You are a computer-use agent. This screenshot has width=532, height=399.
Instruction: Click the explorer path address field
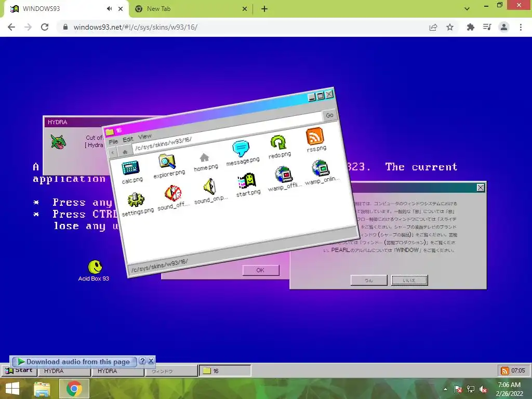coord(228,132)
